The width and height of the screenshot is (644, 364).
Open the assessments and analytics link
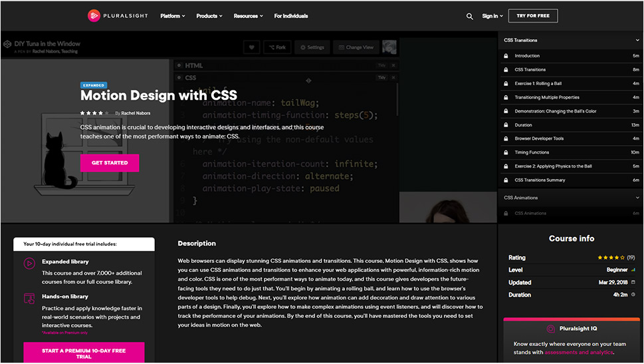click(x=579, y=353)
